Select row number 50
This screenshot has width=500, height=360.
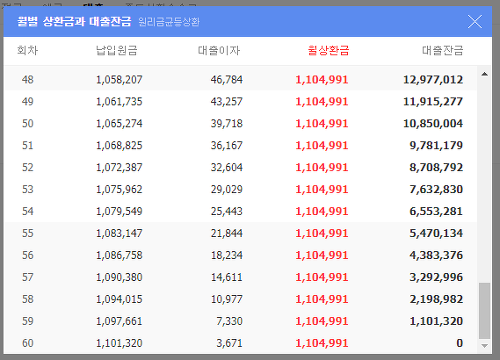coord(28,123)
